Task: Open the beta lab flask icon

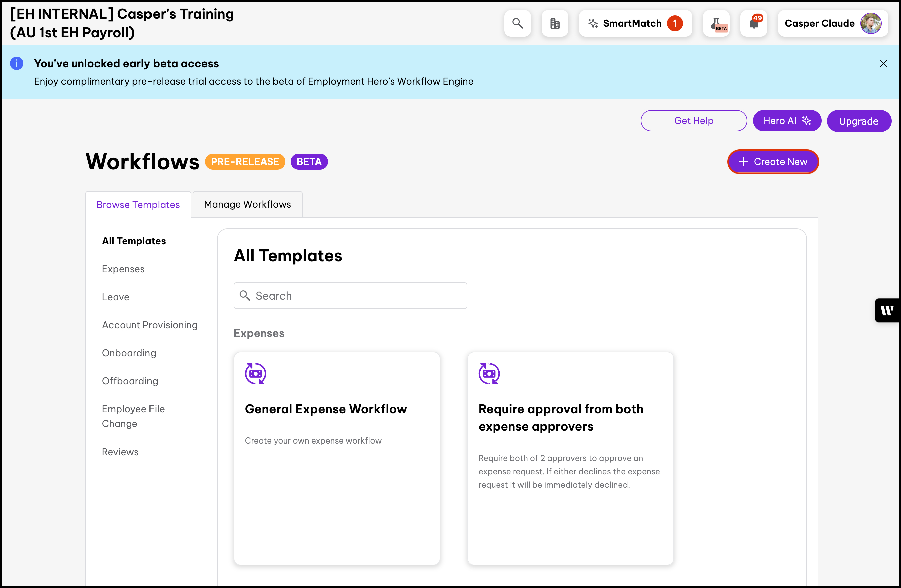Action: click(x=716, y=23)
